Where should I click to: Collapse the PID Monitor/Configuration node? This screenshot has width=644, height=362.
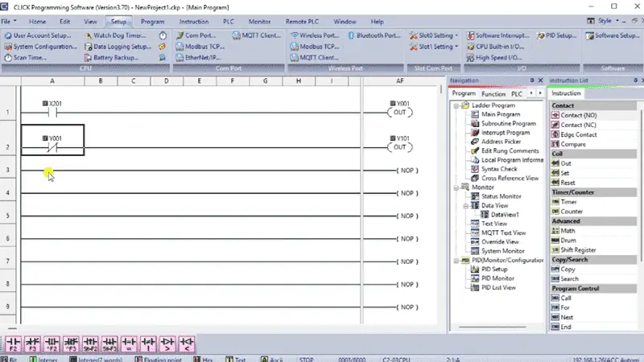click(456, 260)
